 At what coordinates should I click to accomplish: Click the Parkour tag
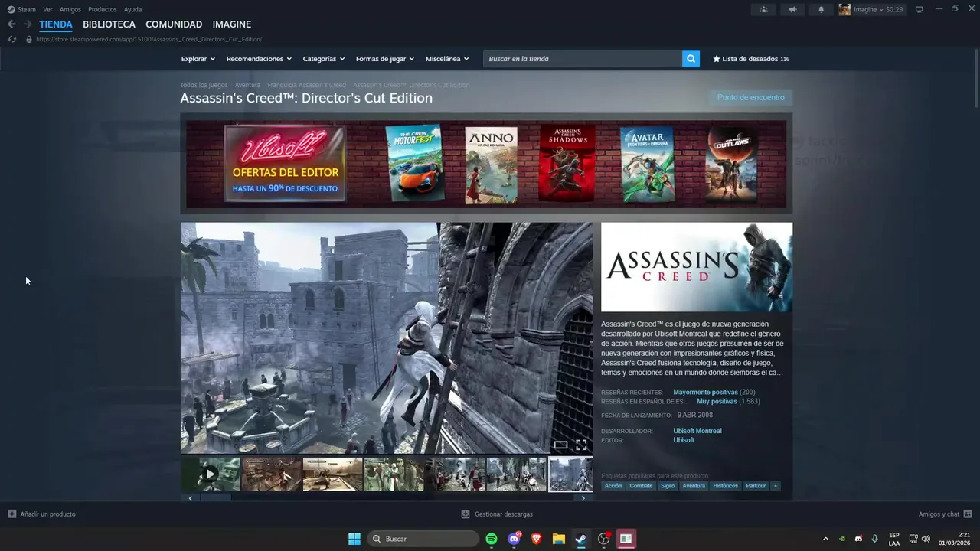pyautogui.click(x=756, y=486)
